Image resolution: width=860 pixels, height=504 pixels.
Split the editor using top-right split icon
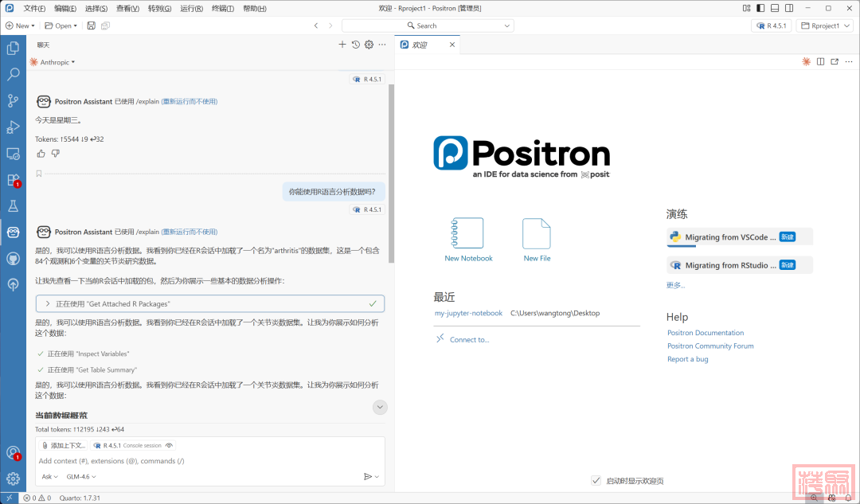(820, 61)
